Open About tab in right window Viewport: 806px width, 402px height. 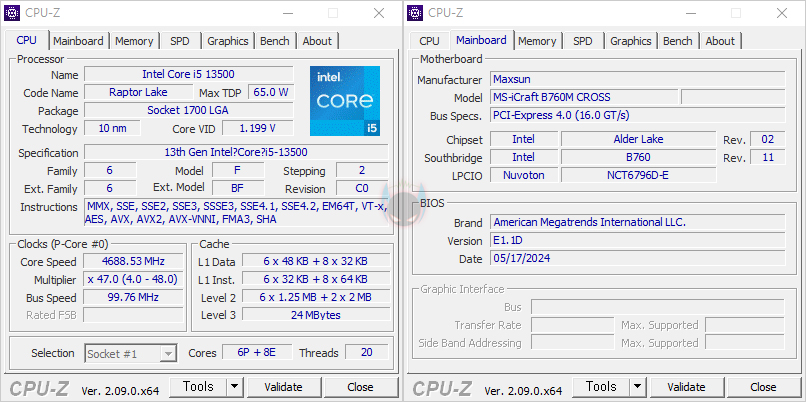click(720, 41)
